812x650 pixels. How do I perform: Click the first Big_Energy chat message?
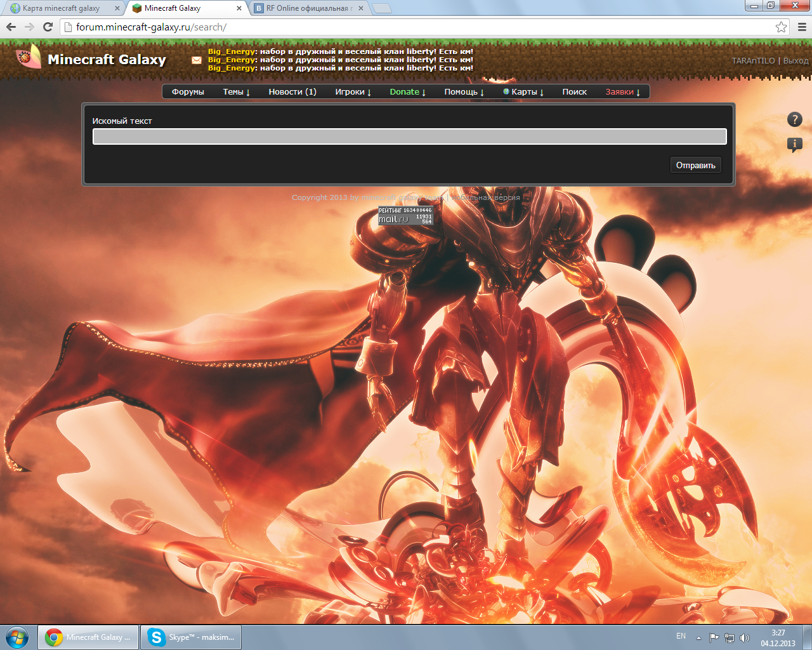[341, 51]
